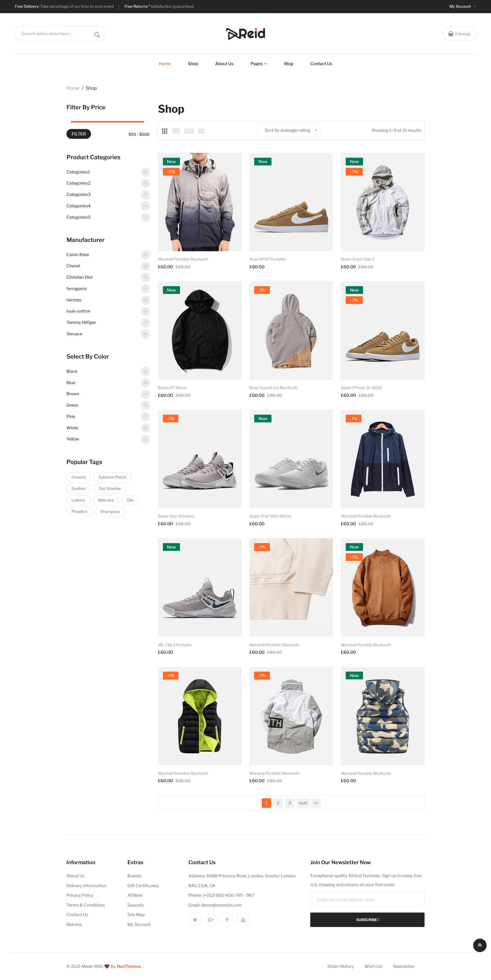The height and width of the screenshot is (980, 491).
Task: Go to pagination page 2
Action: click(x=278, y=803)
